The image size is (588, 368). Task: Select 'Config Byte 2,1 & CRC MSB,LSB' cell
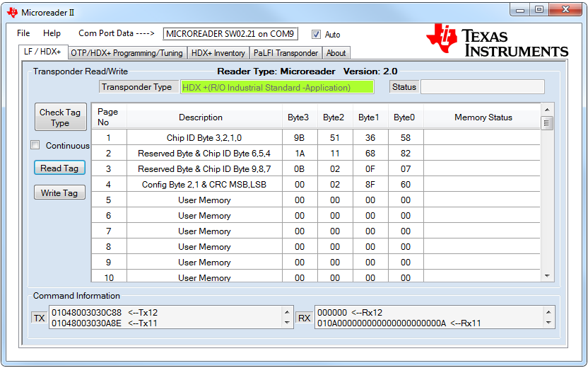click(x=204, y=185)
